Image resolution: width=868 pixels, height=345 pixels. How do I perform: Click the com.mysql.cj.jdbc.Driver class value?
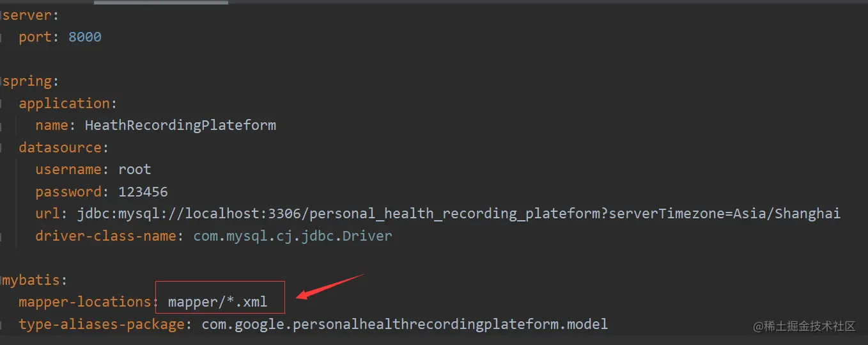[293, 236]
